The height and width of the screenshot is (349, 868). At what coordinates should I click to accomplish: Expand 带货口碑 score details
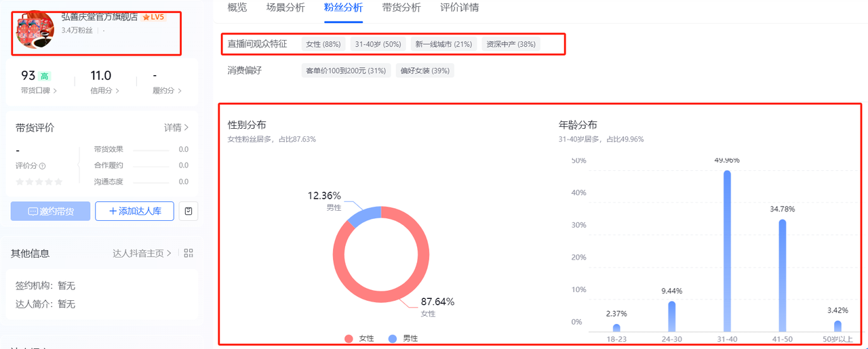[x=39, y=90]
